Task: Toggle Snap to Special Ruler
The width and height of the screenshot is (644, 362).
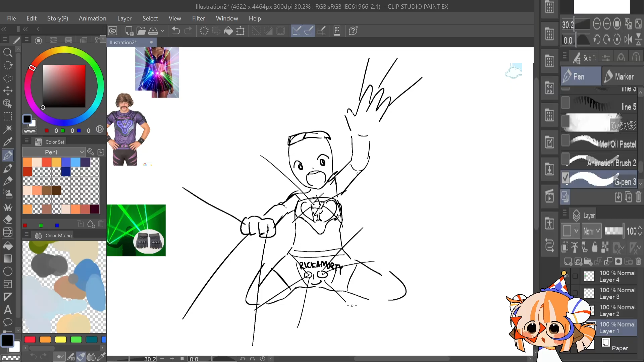Action: 309,31
